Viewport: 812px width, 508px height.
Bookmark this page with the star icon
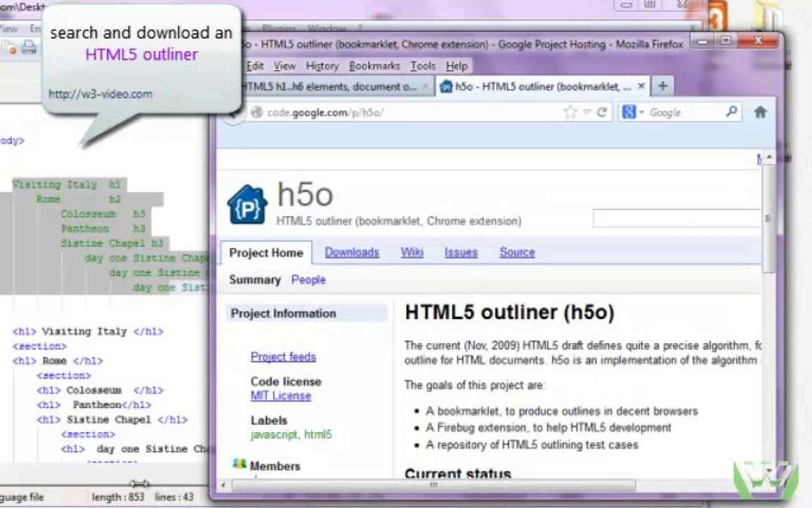pyautogui.click(x=570, y=112)
